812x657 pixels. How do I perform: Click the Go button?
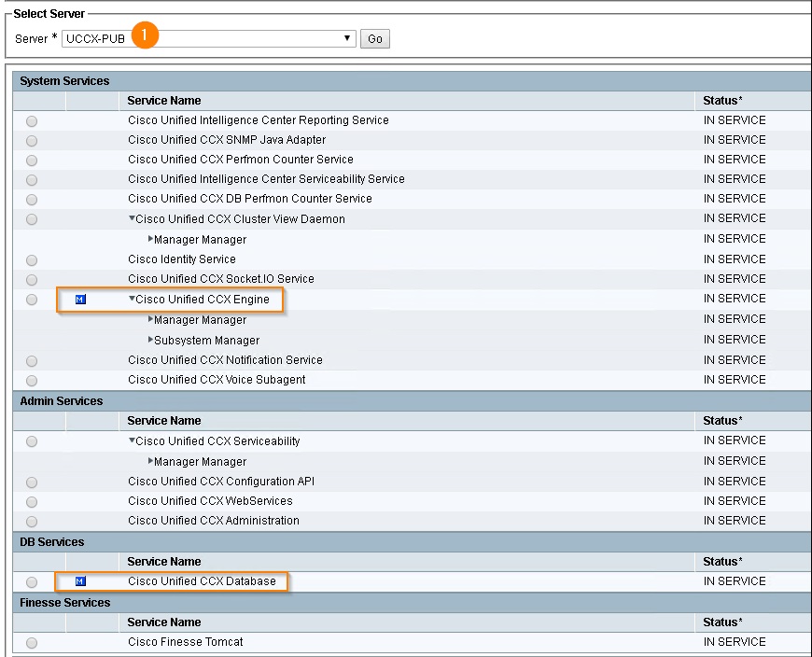pyautogui.click(x=375, y=39)
